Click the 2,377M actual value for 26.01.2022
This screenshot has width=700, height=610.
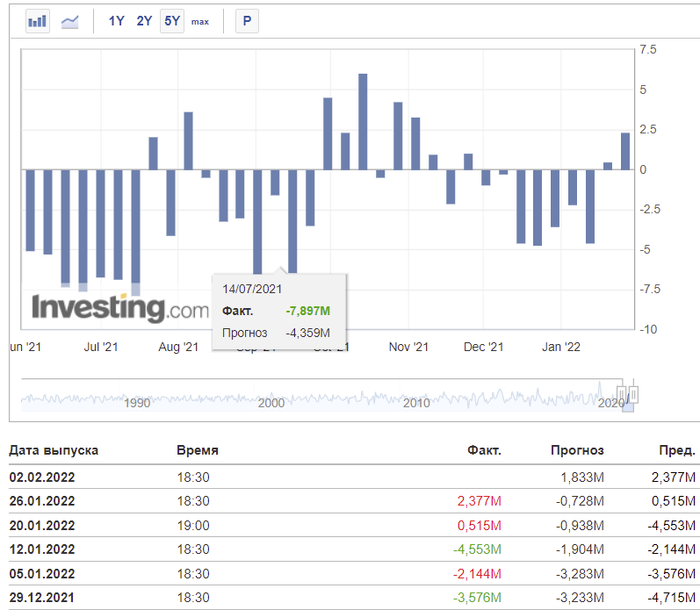point(479,501)
